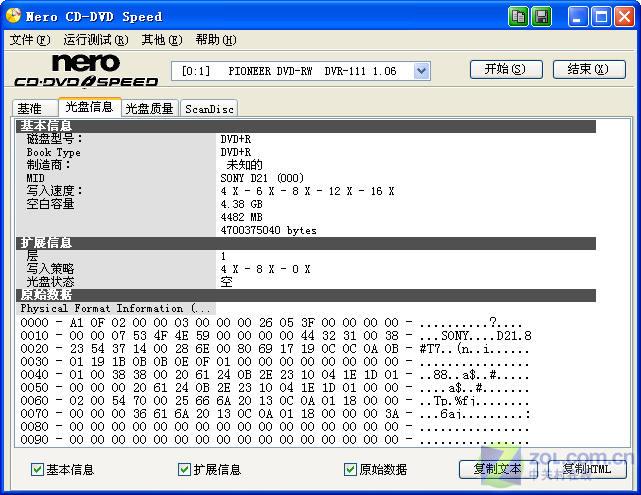The height and width of the screenshot is (495, 641).
Task: Select hex row 0040 of raw data
Action: tap(274, 375)
